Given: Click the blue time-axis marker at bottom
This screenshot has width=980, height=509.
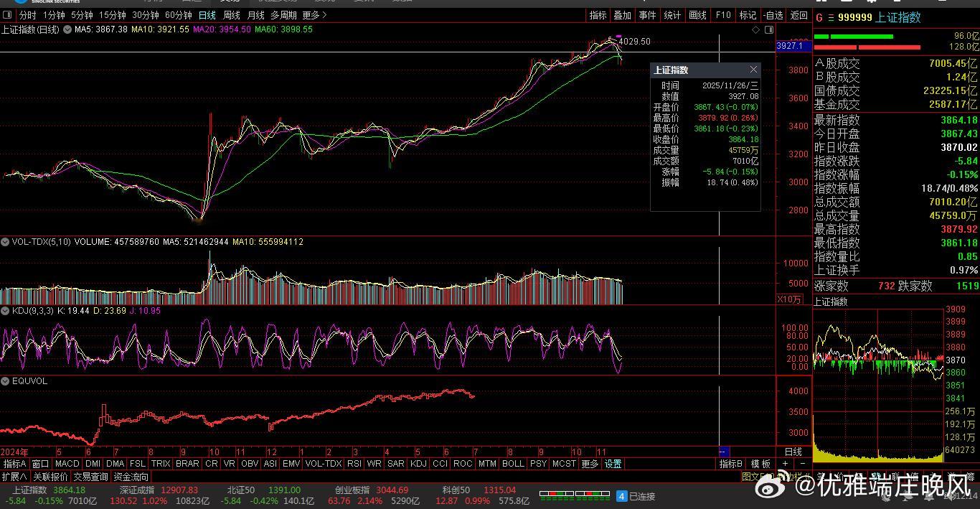Looking at the screenshot, I should [724, 452].
